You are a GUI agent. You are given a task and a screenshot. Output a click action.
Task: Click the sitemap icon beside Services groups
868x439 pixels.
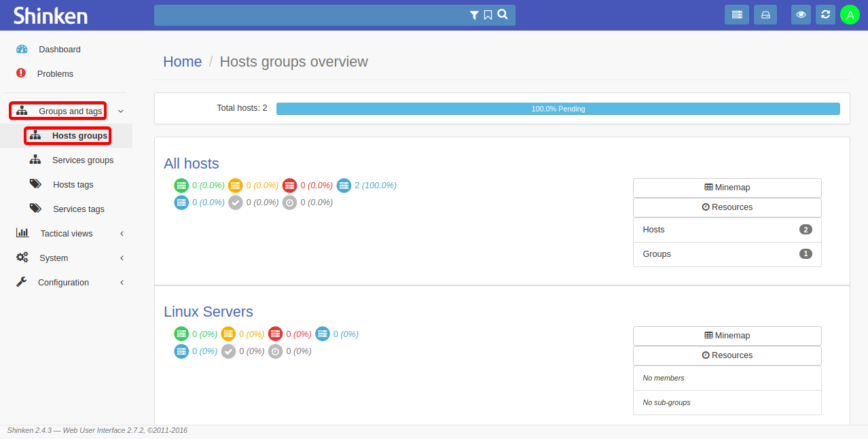35,160
